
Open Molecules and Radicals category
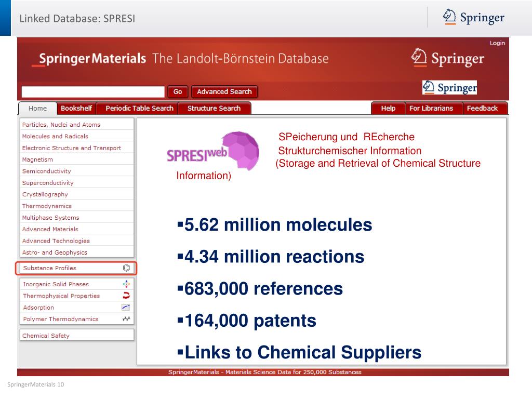[77, 136]
